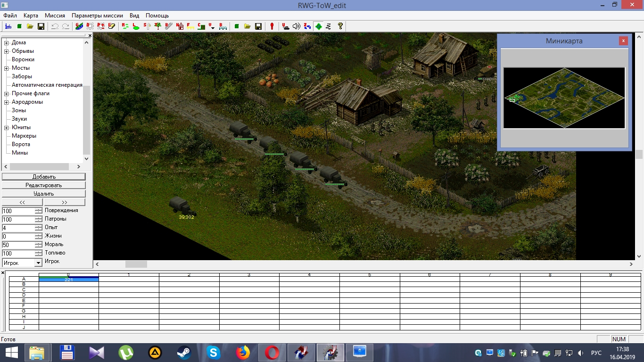The width and height of the screenshot is (644, 362).
Task: Select Мины in the object tree
Action: (20, 153)
